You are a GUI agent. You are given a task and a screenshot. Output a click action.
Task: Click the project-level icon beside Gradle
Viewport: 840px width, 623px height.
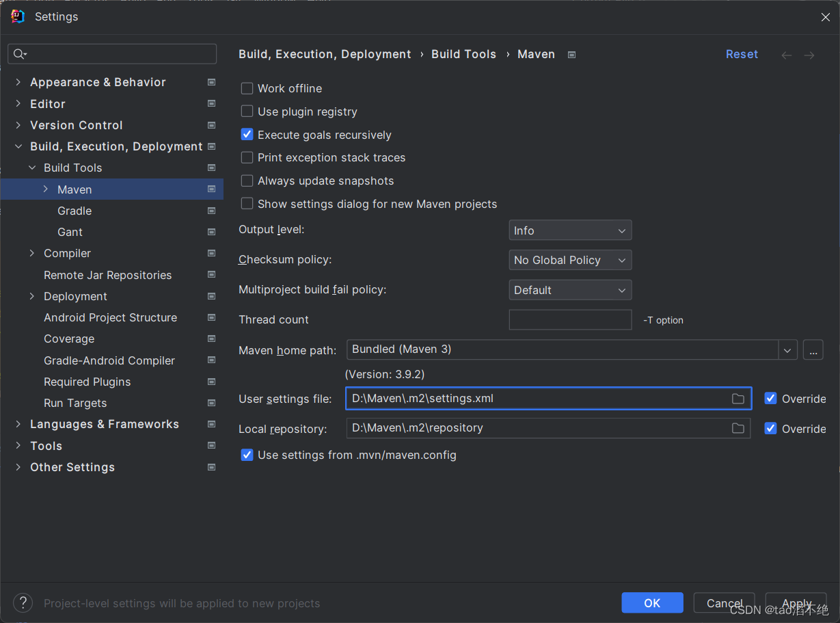click(211, 211)
